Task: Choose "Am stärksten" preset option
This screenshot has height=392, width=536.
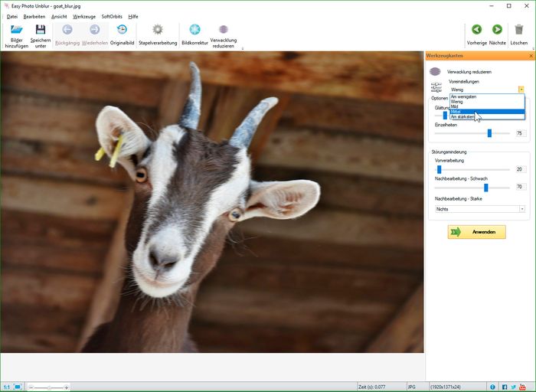Action: click(463, 116)
